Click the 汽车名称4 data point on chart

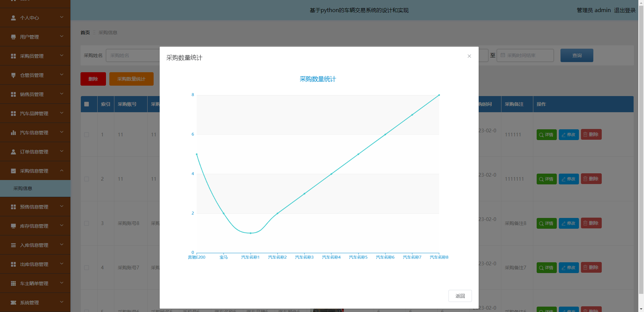pyautogui.click(x=331, y=174)
